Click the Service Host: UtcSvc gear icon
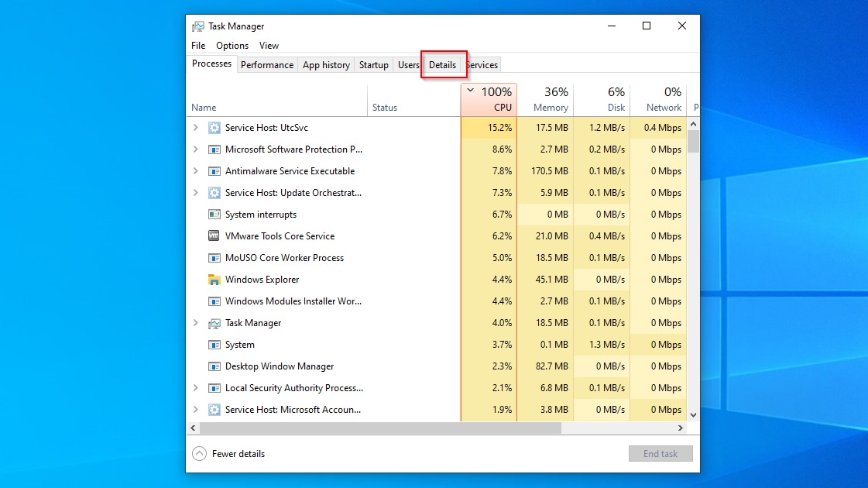 pos(214,128)
